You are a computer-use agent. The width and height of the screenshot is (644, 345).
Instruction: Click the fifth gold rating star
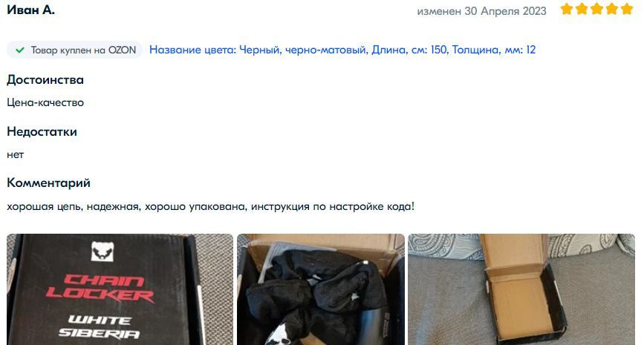pyautogui.click(x=627, y=9)
